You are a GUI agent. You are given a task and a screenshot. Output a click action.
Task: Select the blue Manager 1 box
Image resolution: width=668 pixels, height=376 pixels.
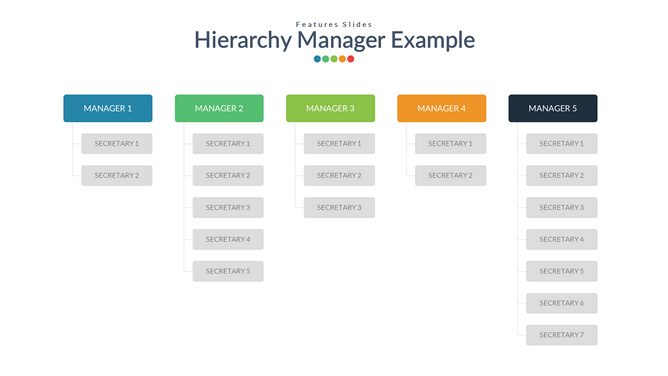(108, 108)
